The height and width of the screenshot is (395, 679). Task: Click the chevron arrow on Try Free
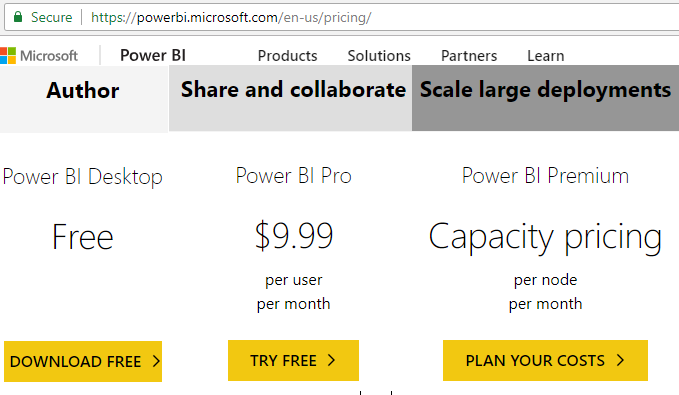pyautogui.click(x=331, y=360)
